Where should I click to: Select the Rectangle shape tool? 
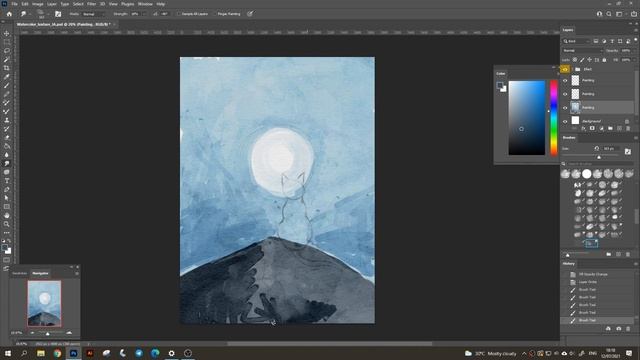(x=7, y=207)
